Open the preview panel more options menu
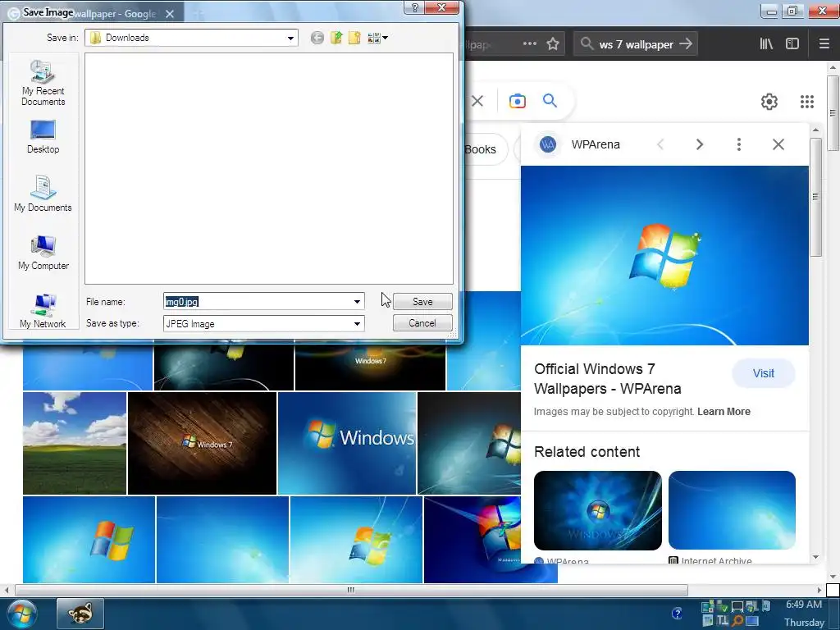 [739, 144]
